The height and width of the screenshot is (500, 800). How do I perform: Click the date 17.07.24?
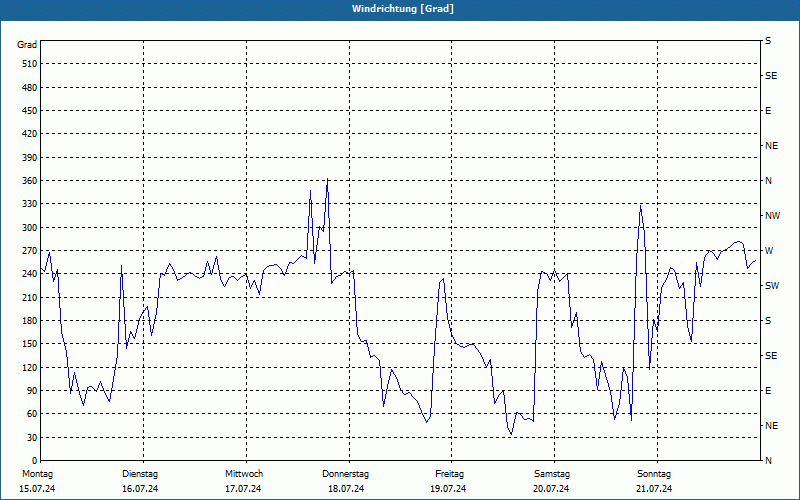coord(243,489)
